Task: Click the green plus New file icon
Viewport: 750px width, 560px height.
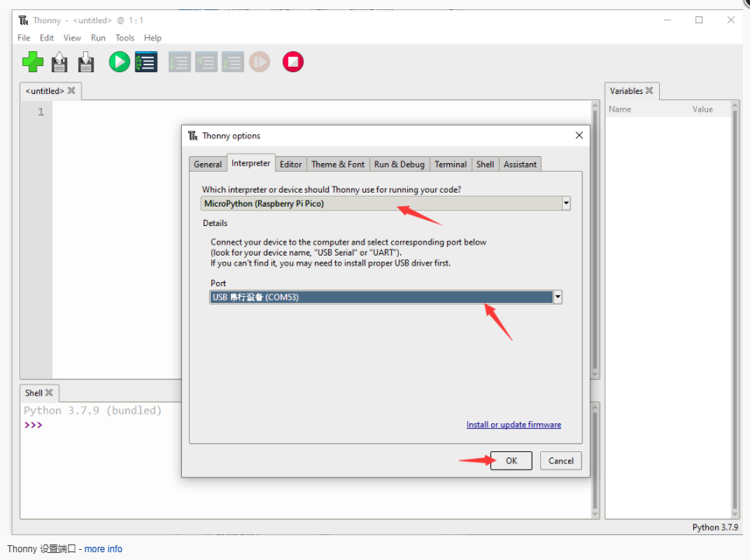Action: pos(33,62)
